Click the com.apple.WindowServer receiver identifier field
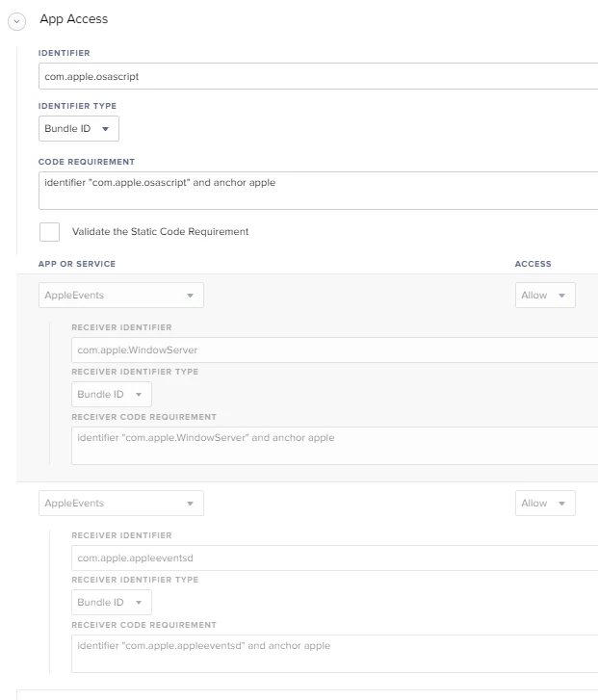The height and width of the screenshot is (700, 598). coord(334,350)
